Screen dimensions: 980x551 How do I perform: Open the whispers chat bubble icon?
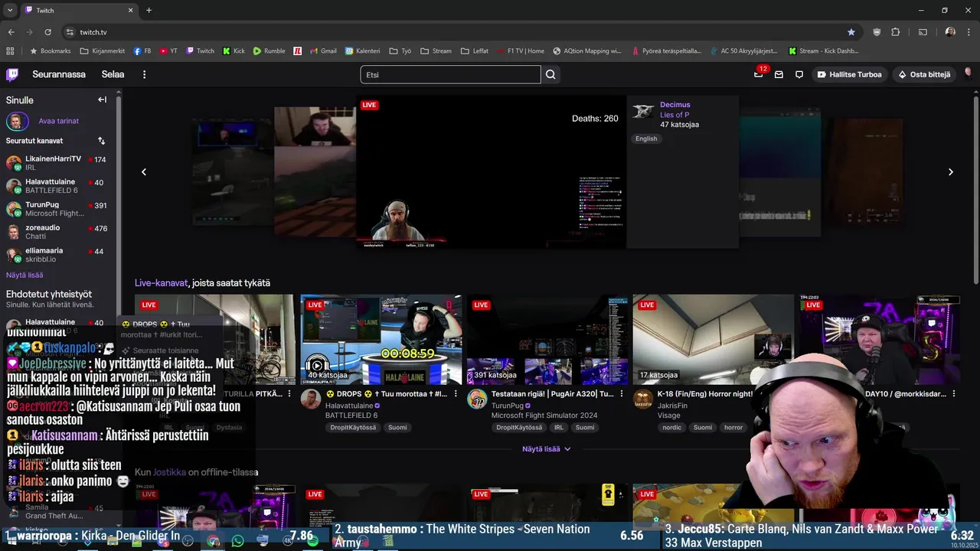coord(799,74)
